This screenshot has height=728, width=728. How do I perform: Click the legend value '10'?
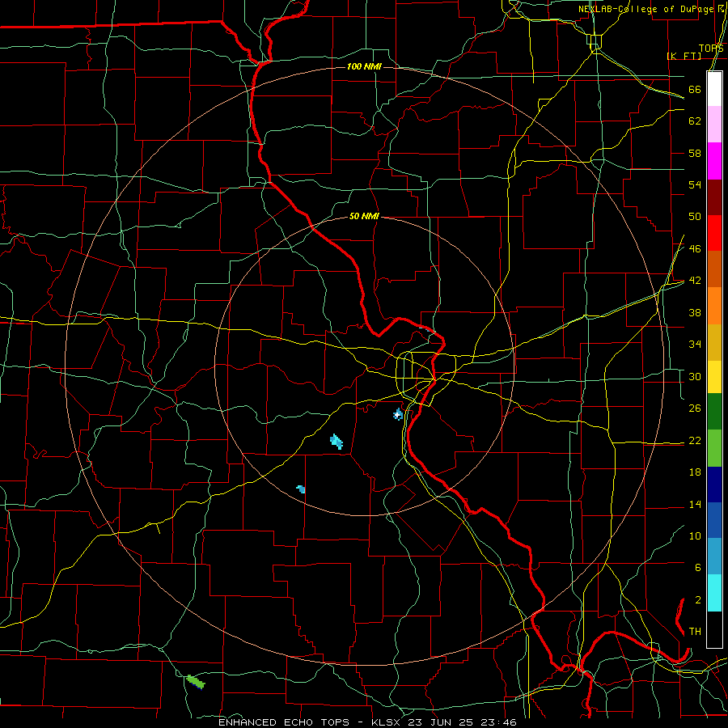(695, 536)
